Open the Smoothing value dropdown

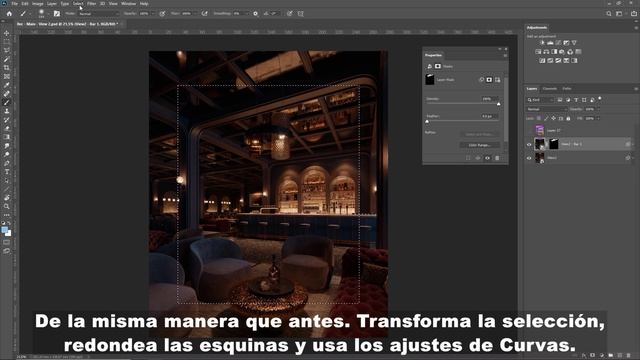pos(247,13)
